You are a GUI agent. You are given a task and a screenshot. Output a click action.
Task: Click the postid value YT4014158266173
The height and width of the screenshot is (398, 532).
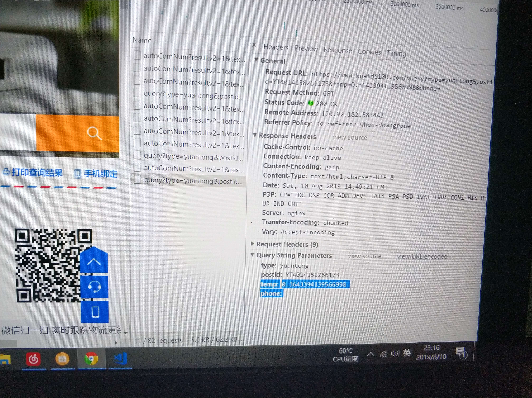pyautogui.click(x=312, y=275)
